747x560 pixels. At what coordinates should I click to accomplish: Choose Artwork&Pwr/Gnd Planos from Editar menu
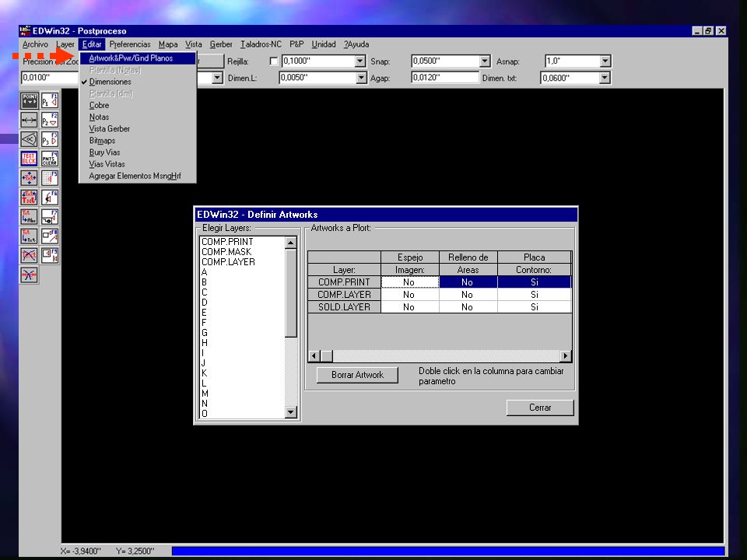pos(138,58)
